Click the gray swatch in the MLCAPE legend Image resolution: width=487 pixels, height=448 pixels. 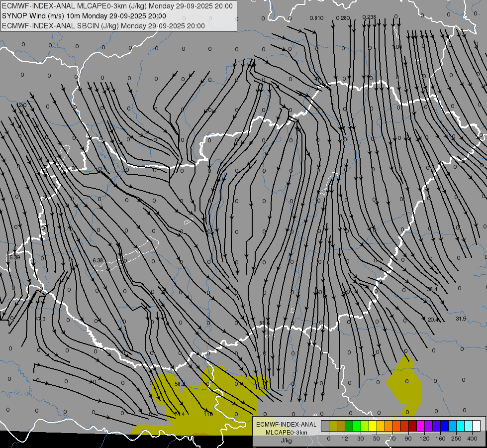pyautogui.click(x=325, y=426)
